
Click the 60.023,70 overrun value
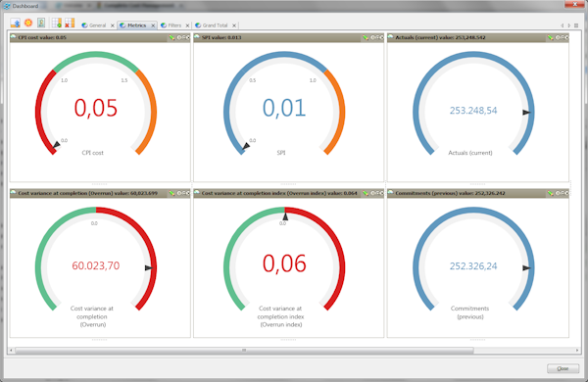pos(96,265)
